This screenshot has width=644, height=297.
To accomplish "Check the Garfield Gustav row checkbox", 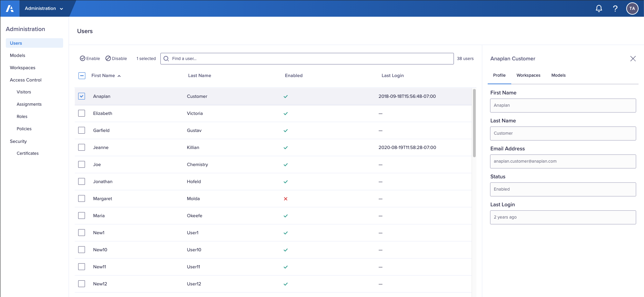I will (x=82, y=130).
